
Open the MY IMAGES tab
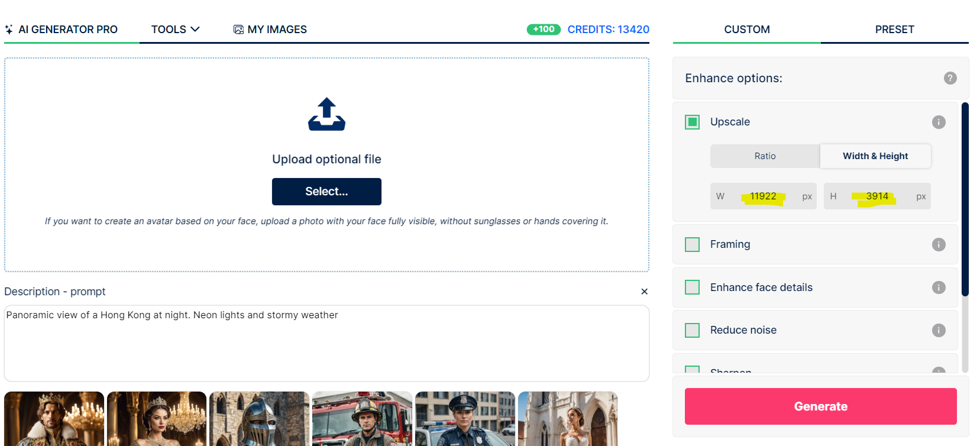(x=270, y=30)
